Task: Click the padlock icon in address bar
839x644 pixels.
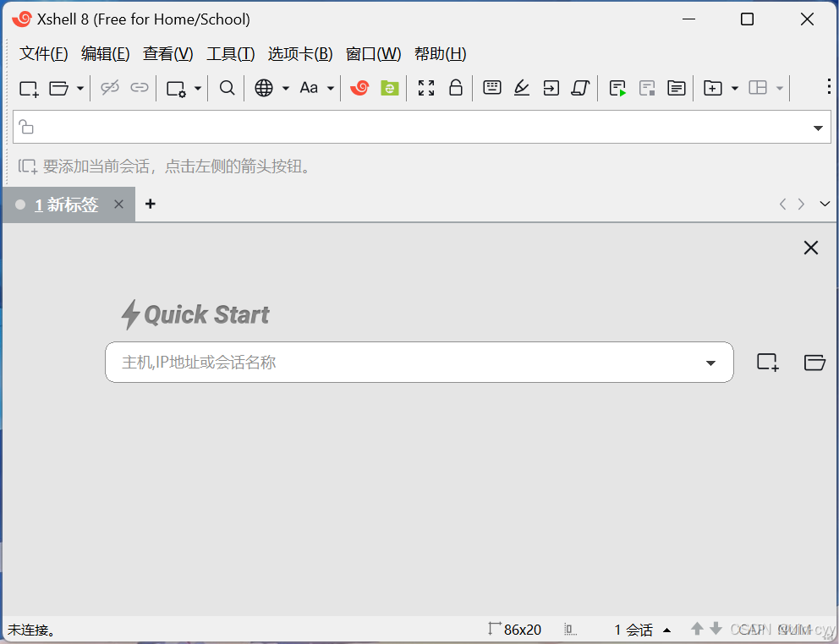Action: [26, 127]
